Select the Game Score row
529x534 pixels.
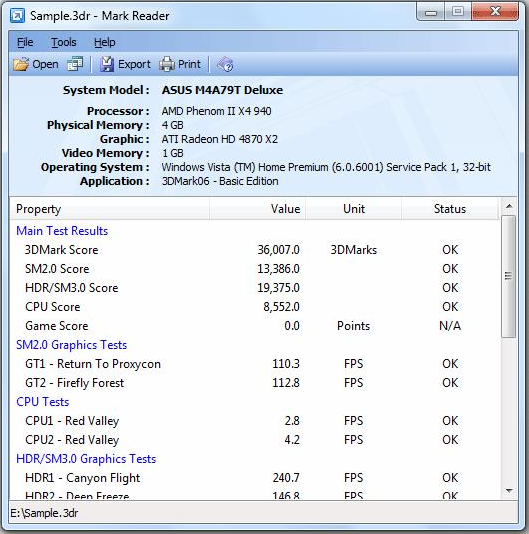pyautogui.click(x=255, y=326)
